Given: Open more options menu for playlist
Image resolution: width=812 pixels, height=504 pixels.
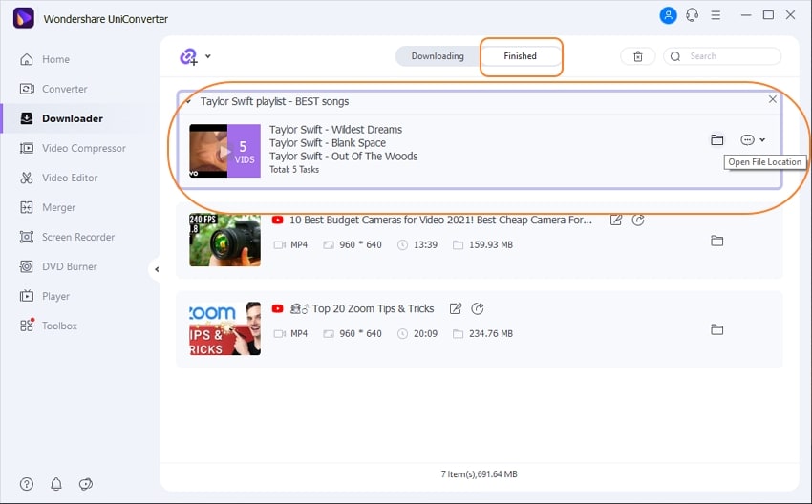Looking at the screenshot, I should point(752,139).
